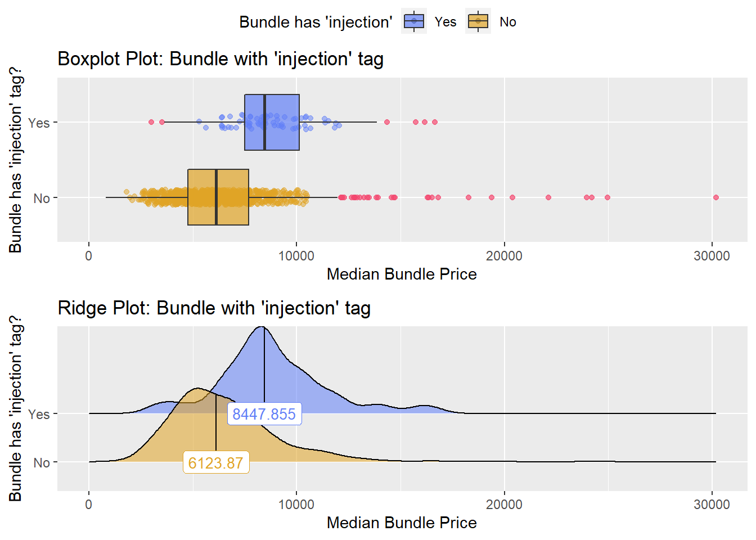
Task: Click the legend title "Bundle has 'injection'"
Action: pyautogui.click(x=316, y=22)
